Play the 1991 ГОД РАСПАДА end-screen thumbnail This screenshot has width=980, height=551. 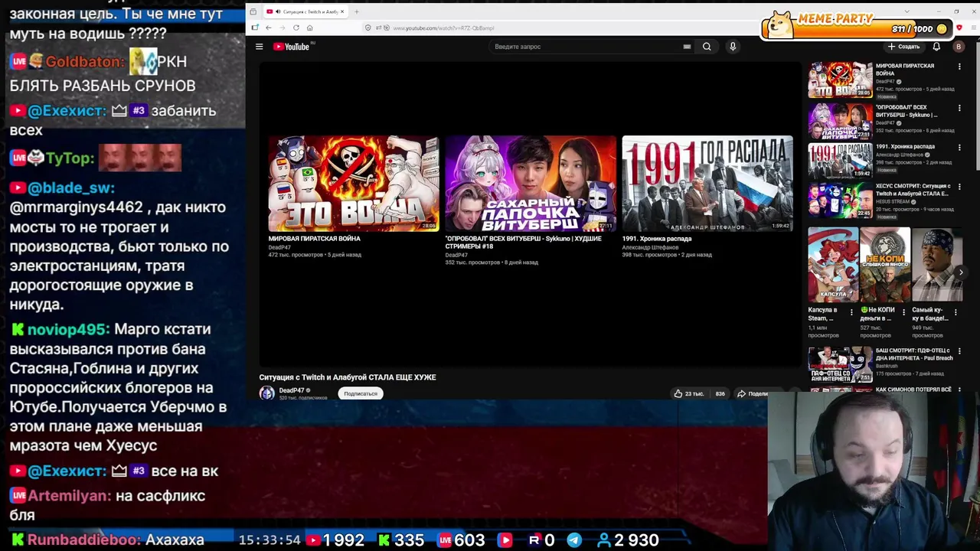coord(707,184)
